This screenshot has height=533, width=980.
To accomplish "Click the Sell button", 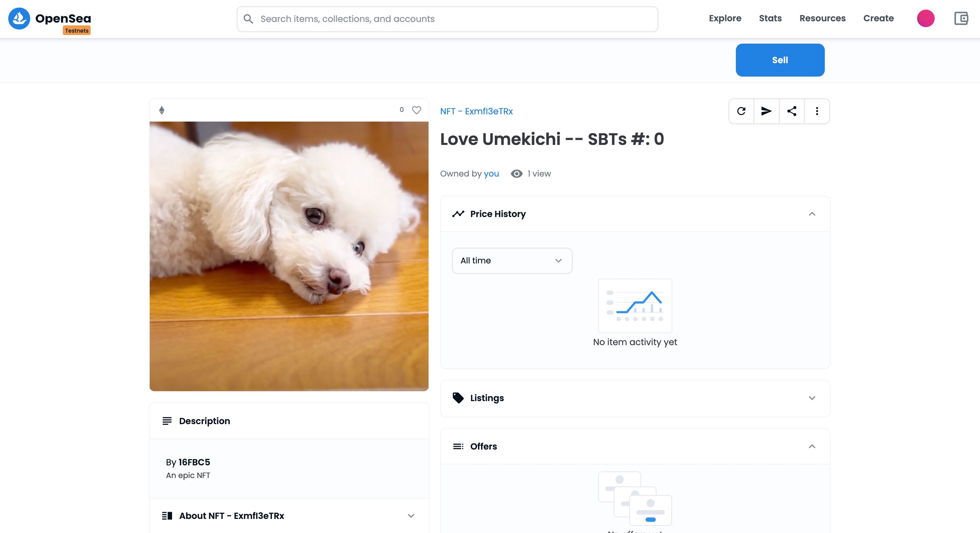I will (x=780, y=60).
